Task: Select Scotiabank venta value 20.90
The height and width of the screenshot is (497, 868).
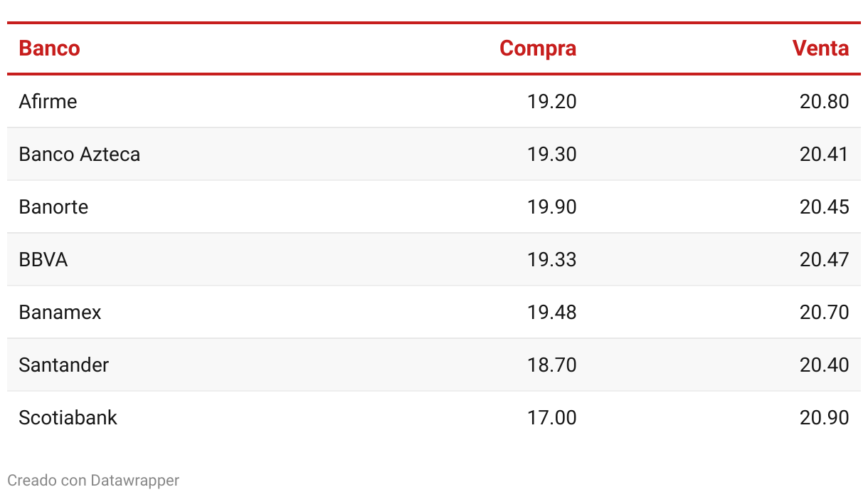Action: 824,417
